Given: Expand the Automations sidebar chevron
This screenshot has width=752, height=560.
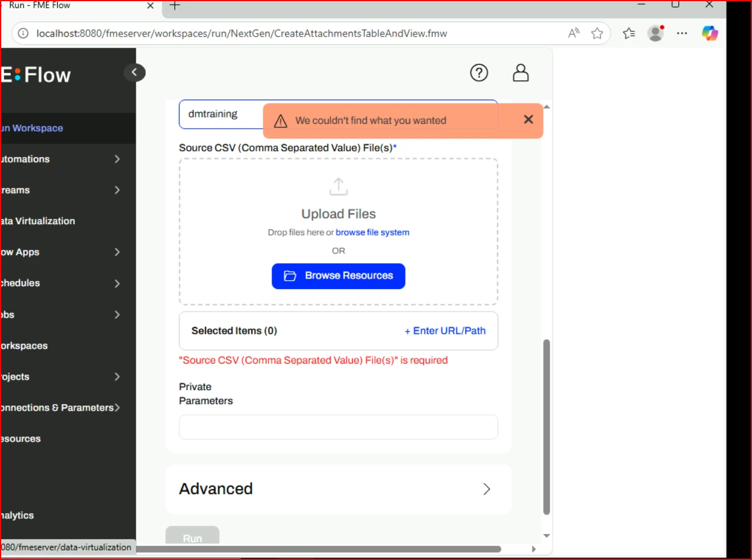Looking at the screenshot, I should [117, 159].
